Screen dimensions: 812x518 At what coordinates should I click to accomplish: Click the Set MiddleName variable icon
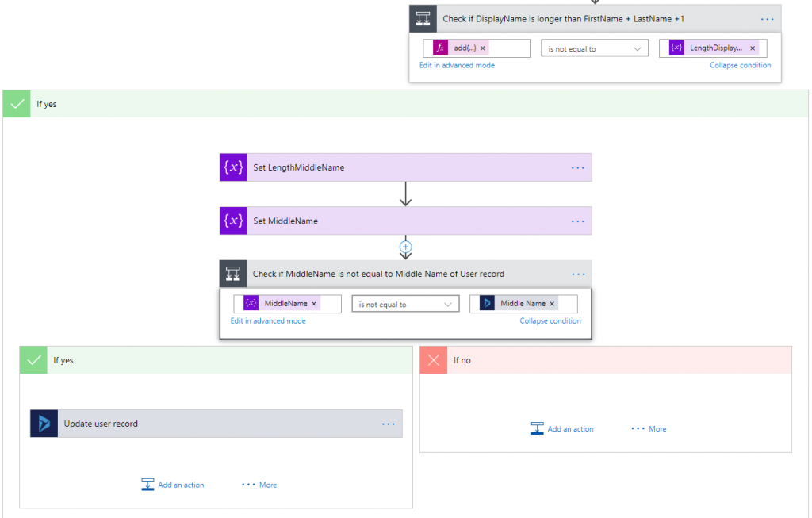233,221
